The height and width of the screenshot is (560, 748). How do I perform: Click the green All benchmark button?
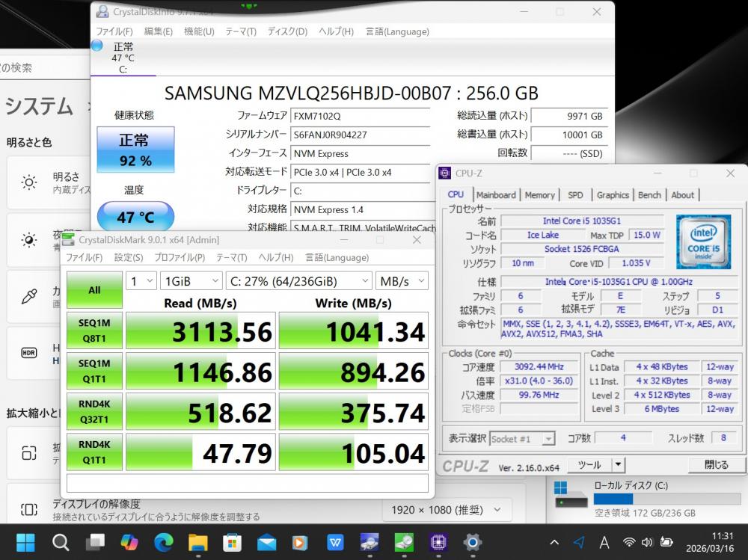pos(94,290)
